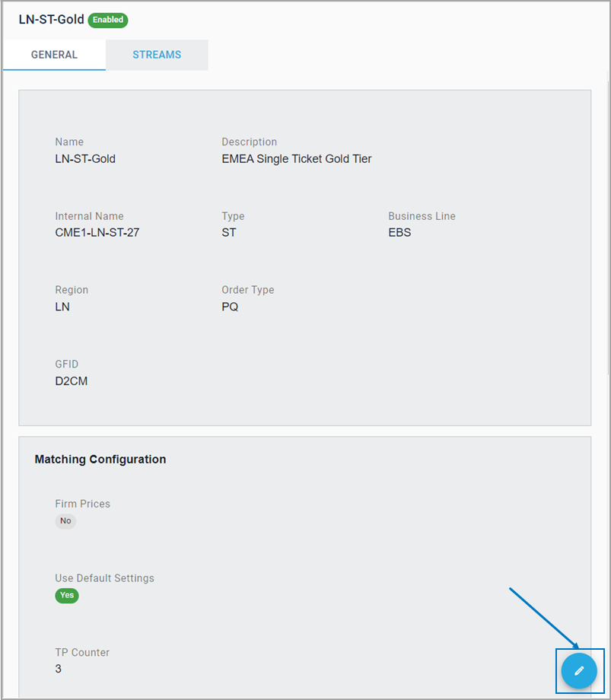Click the LN-ST-Gold page title
This screenshot has width=611, height=700.
coord(51,20)
